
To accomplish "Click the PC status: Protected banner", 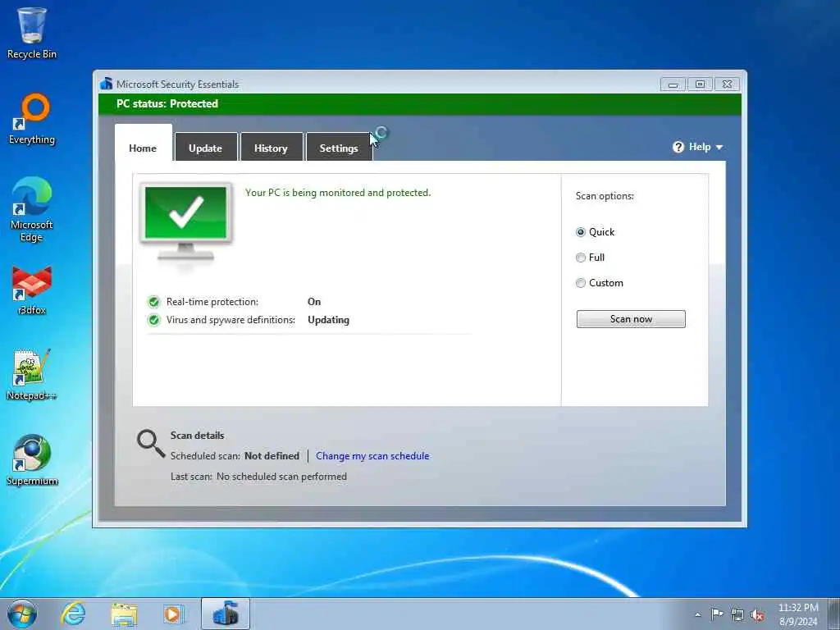I will [419, 104].
